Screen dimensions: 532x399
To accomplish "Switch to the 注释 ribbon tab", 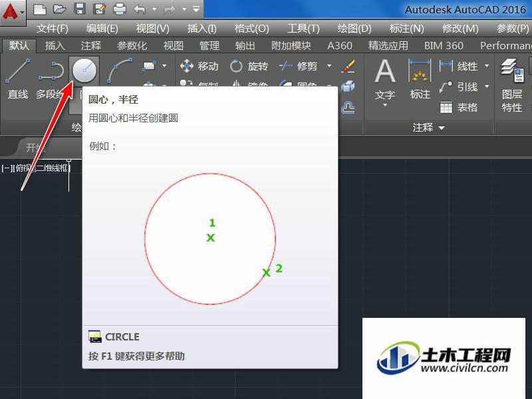I will pos(91,45).
